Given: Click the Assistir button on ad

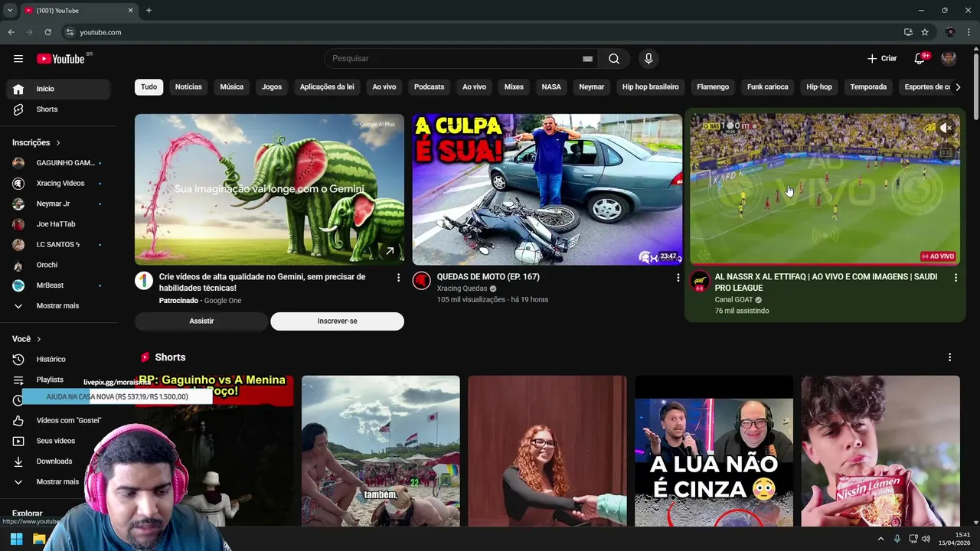Looking at the screenshot, I should pos(201,321).
